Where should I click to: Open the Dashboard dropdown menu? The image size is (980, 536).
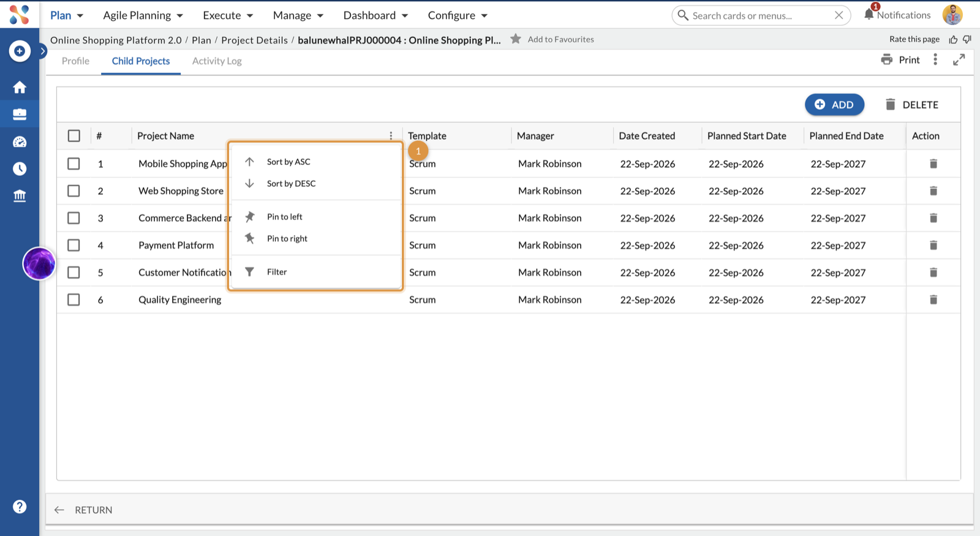375,15
